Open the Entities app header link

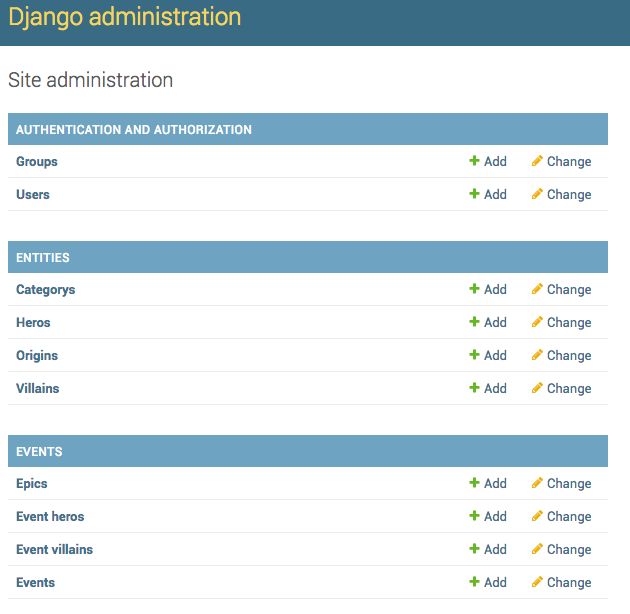click(x=43, y=257)
